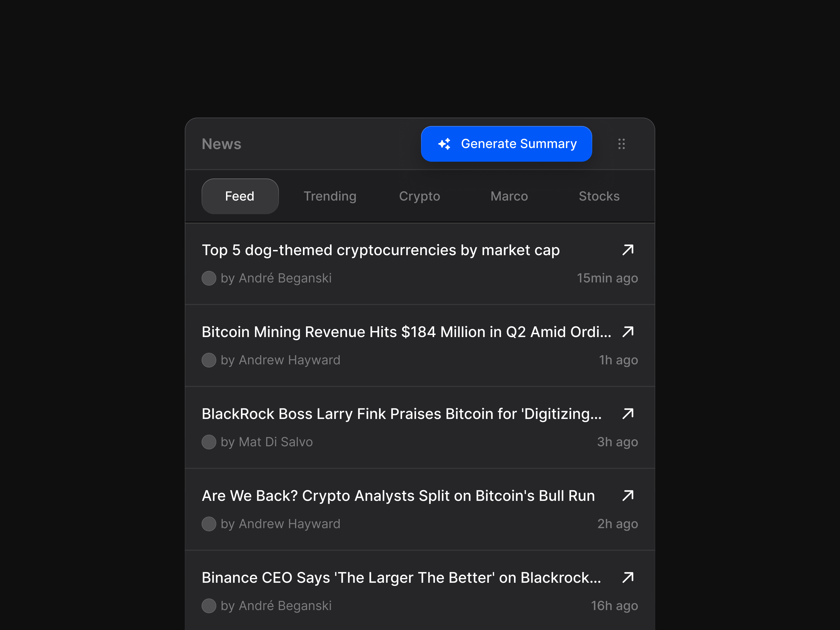
Task: Click the 15min ago timestamp
Action: [x=607, y=278]
